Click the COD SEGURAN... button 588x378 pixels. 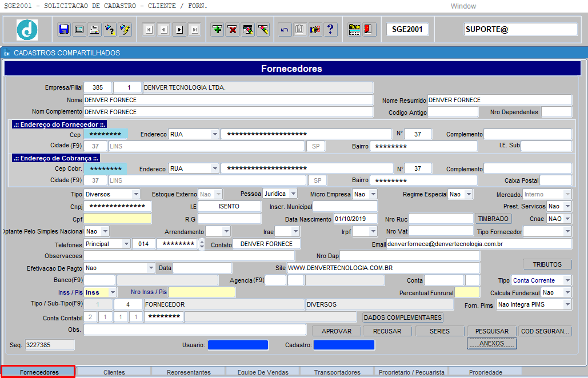pos(545,331)
